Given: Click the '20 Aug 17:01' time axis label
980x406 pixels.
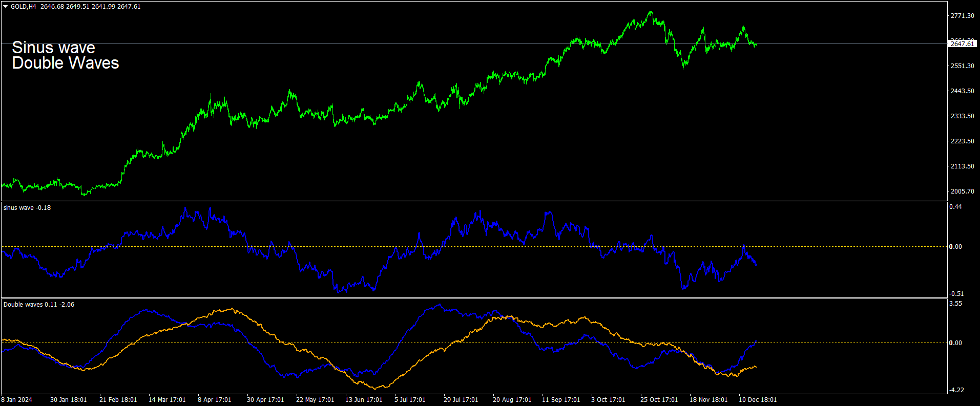Looking at the screenshot, I should click(512, 400).
